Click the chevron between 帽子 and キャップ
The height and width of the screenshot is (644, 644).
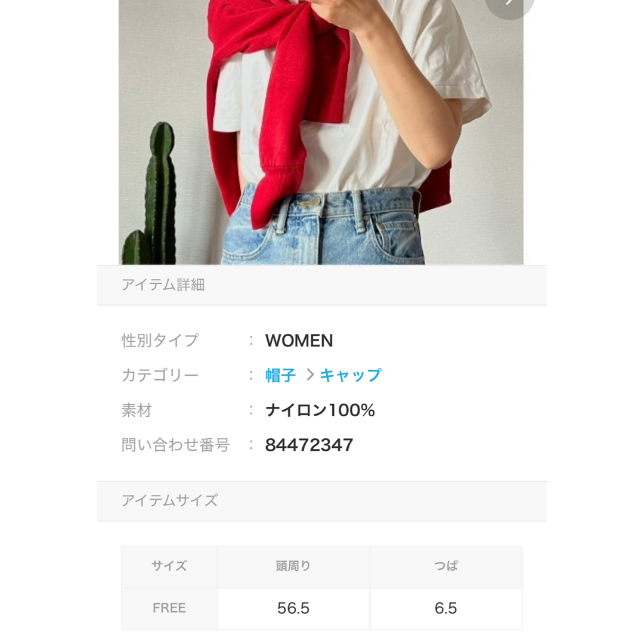(310, 374)
